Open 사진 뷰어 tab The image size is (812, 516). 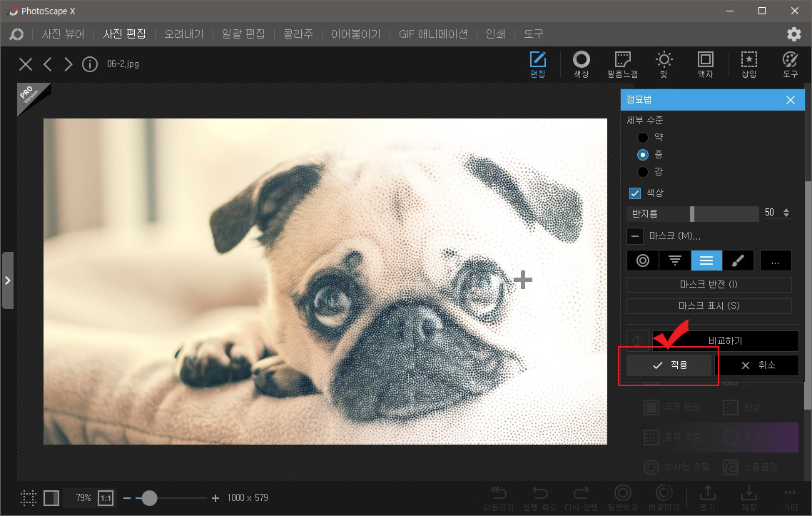[x=64, y=34]
